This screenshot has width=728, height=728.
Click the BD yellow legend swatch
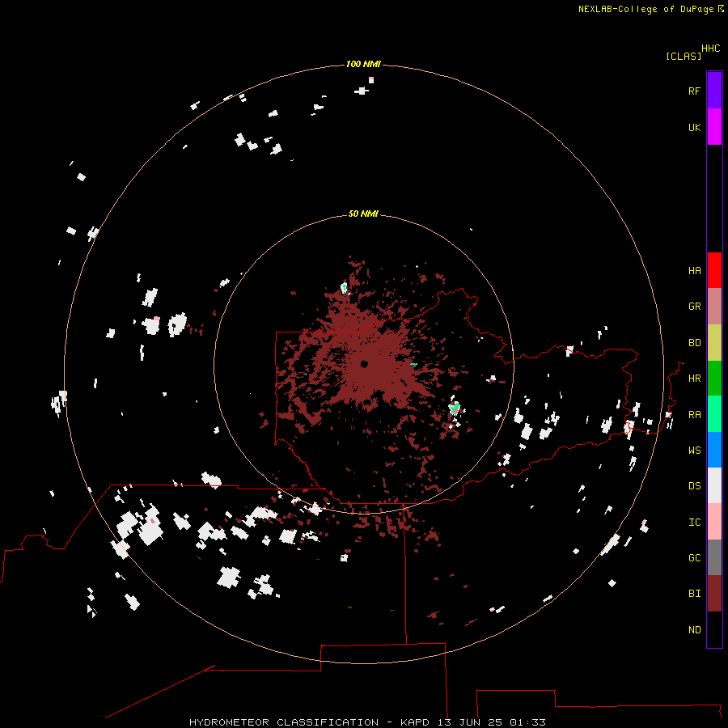[x=714, y=343]
